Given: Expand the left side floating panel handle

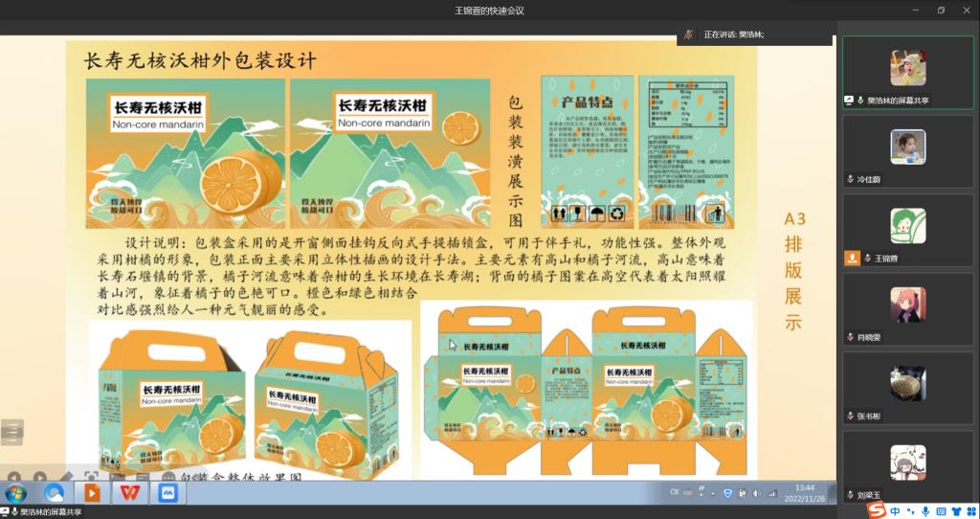Looking at the screenshot, I should (x=11, y=432).
